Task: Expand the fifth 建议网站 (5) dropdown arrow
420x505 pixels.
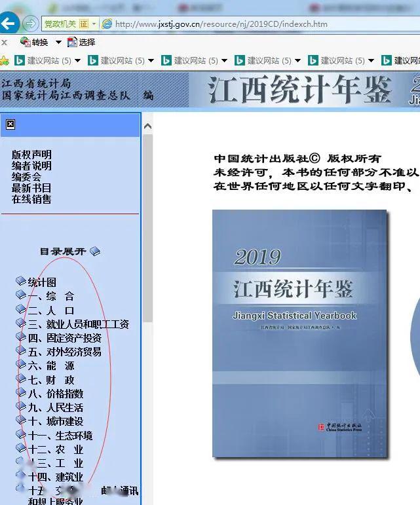Action: pos(371,60)
